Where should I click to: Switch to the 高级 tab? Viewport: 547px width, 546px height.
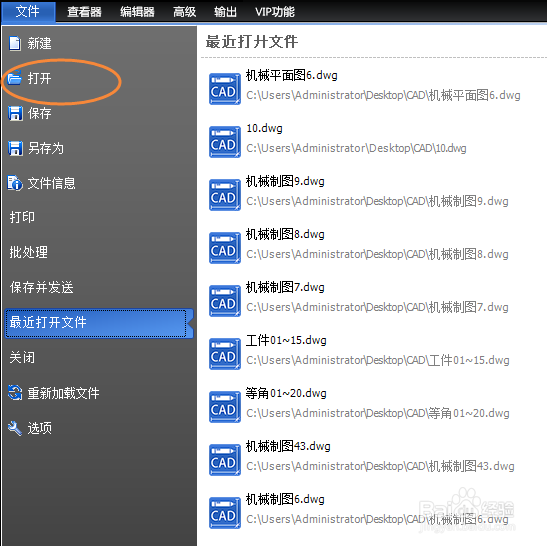coord(185,12)
